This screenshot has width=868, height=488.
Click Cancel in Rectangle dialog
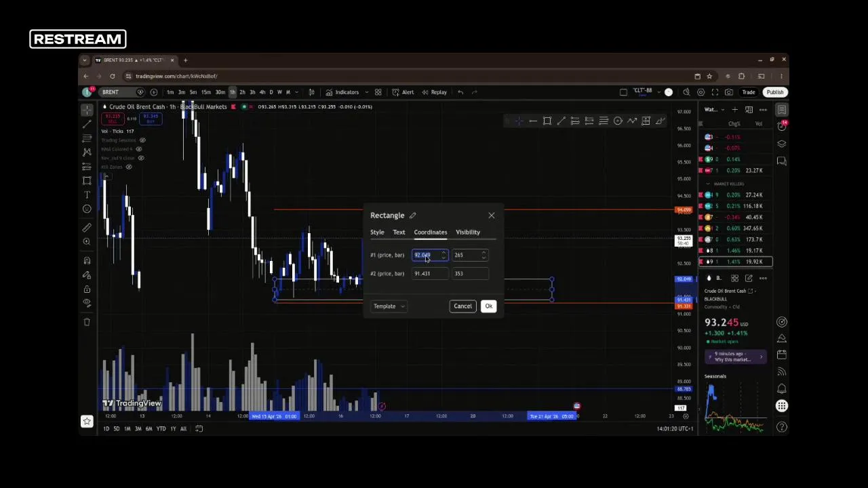pos(462,306)
